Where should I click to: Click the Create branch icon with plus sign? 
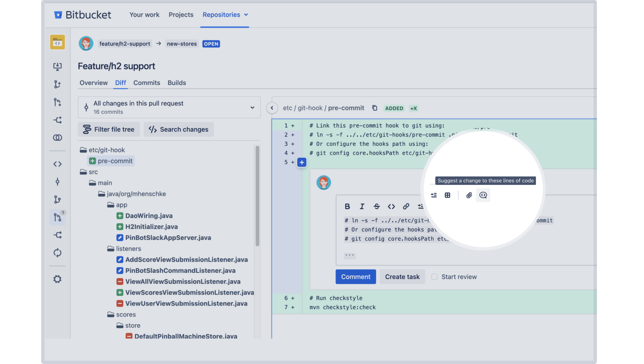point(58,84)
